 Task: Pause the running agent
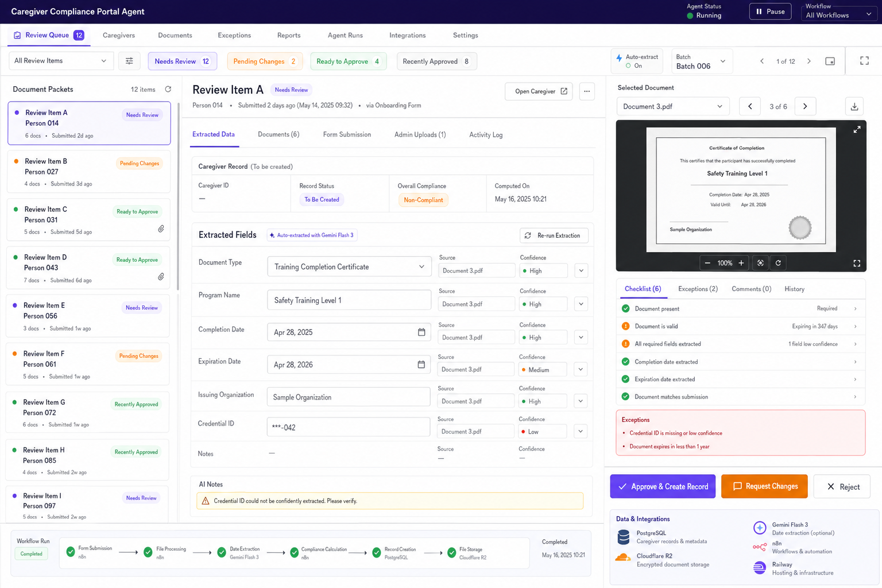coord(770,11)
